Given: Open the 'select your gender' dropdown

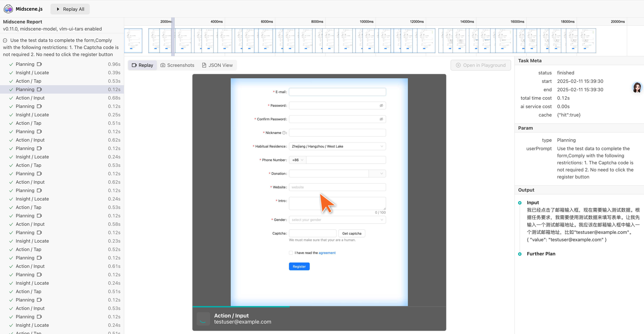Looking at the screenshot, I should pyautogui.click(x=337, y=220).
